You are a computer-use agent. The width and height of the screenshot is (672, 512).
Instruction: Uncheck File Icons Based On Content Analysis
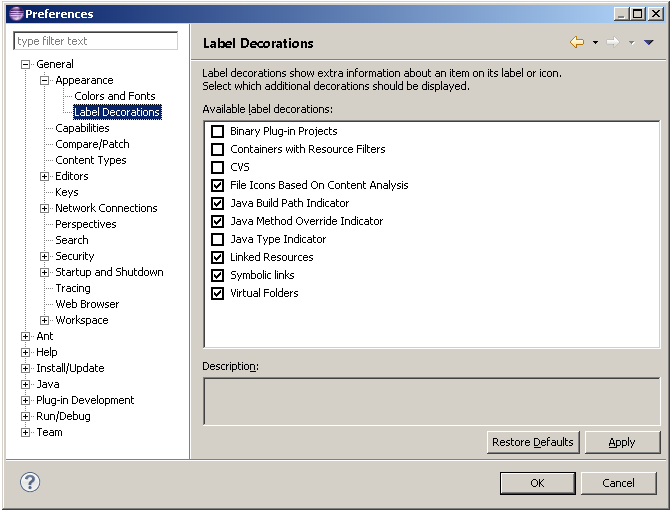pos(217,185)
